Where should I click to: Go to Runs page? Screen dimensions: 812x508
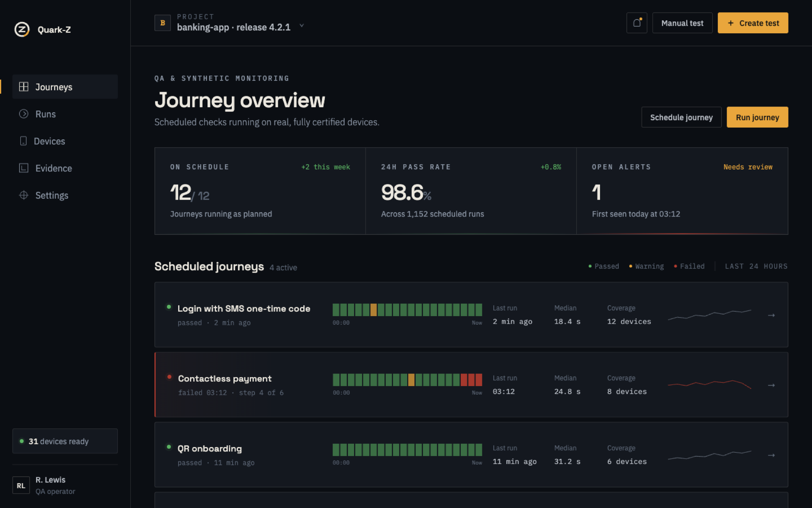click(65, 114)
